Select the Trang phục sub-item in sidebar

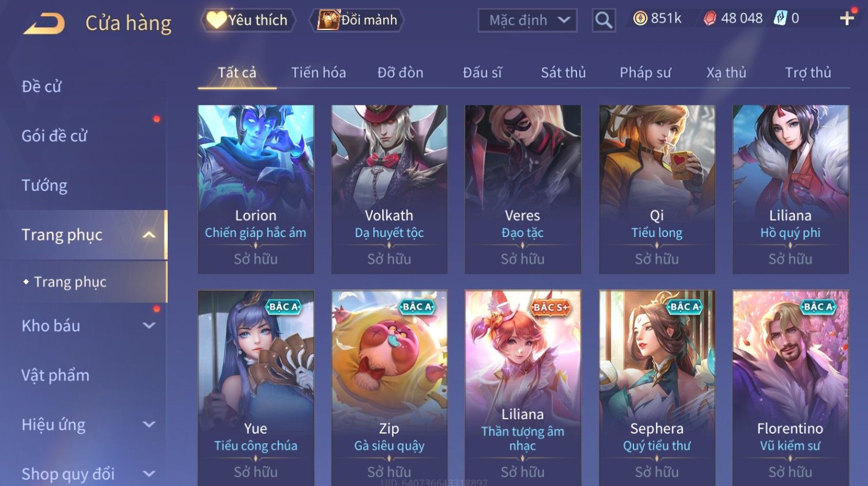tap(70, 282)
